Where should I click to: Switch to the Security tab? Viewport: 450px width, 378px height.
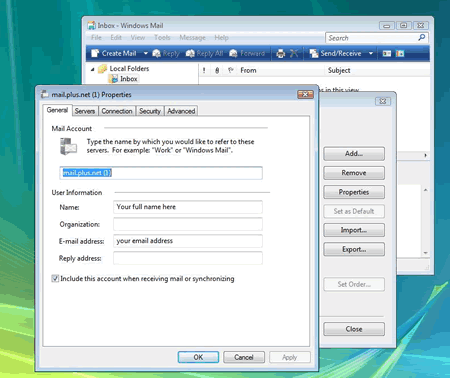[x=150, y=111]
